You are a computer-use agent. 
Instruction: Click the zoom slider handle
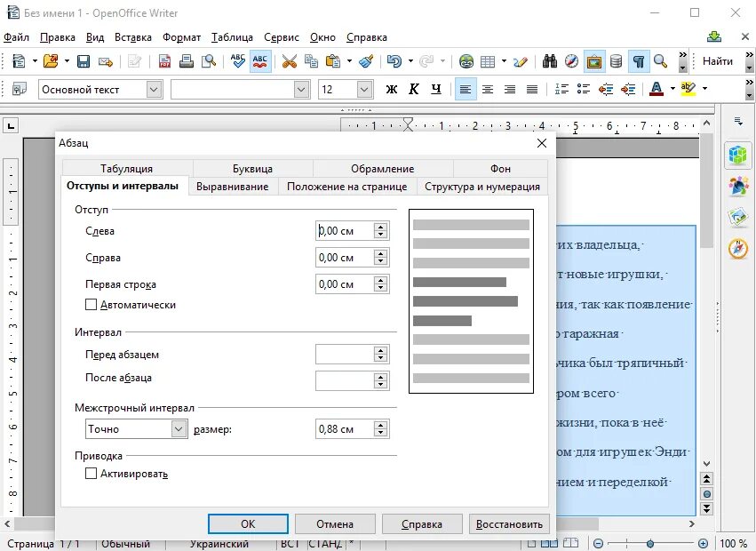pyautogui.click(x=650, y=543)
